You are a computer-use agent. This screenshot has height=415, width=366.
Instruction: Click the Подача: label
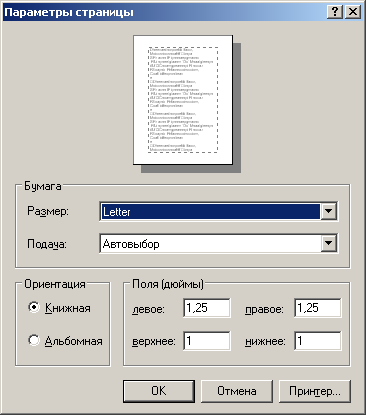pyautogui.click(x=47, y=244)
